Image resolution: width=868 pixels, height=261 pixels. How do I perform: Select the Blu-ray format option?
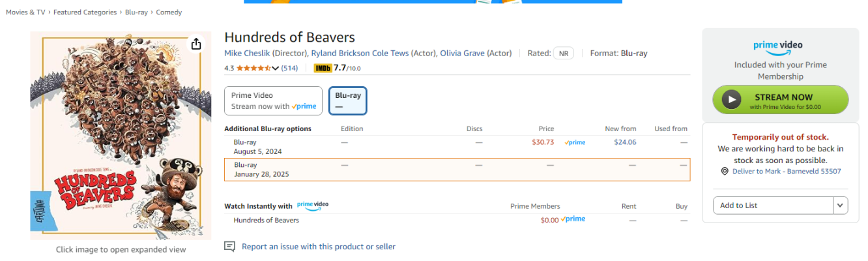pos(348,100)
